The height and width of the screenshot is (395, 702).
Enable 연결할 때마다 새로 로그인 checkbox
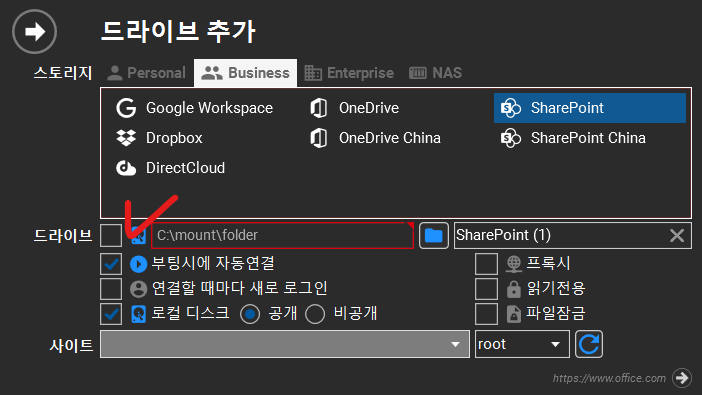coord(111,289)
